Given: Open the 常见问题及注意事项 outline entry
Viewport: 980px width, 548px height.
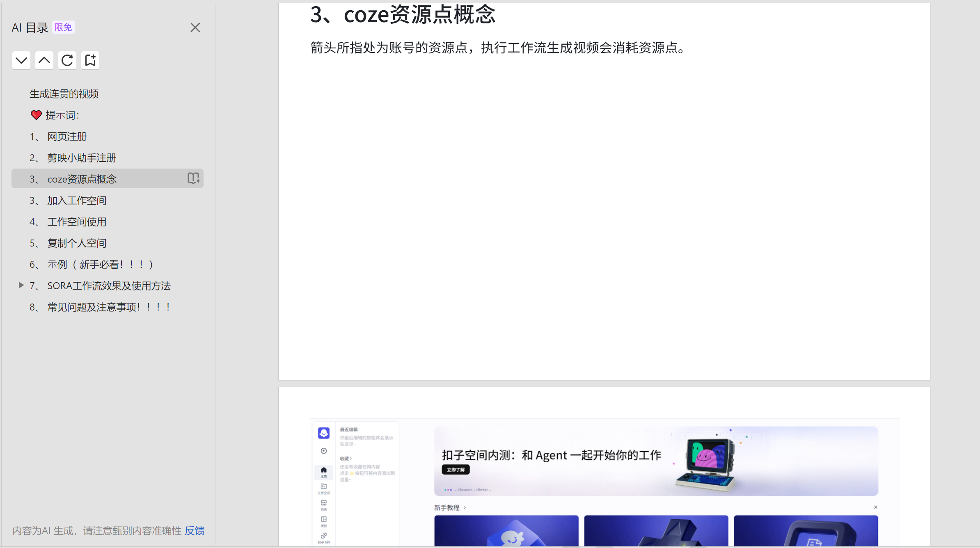Looking at the screenshot, I should [x=108, y=307].
